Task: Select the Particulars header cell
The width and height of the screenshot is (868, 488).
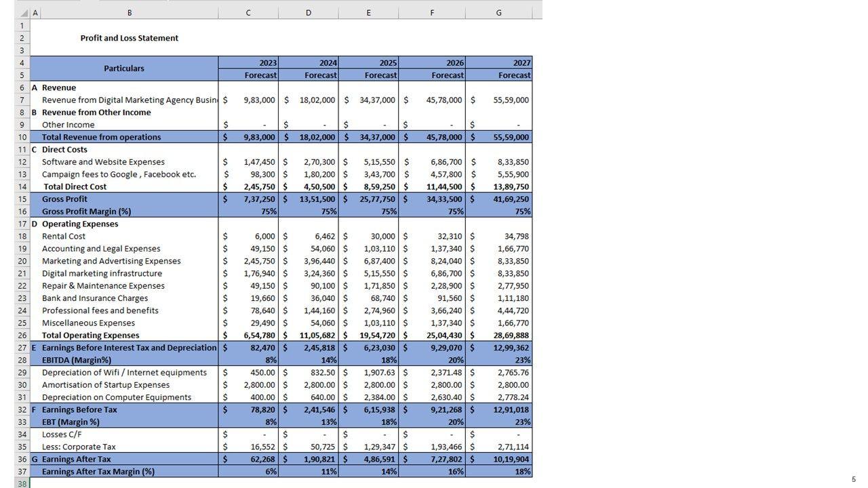Action: (124, 68)
